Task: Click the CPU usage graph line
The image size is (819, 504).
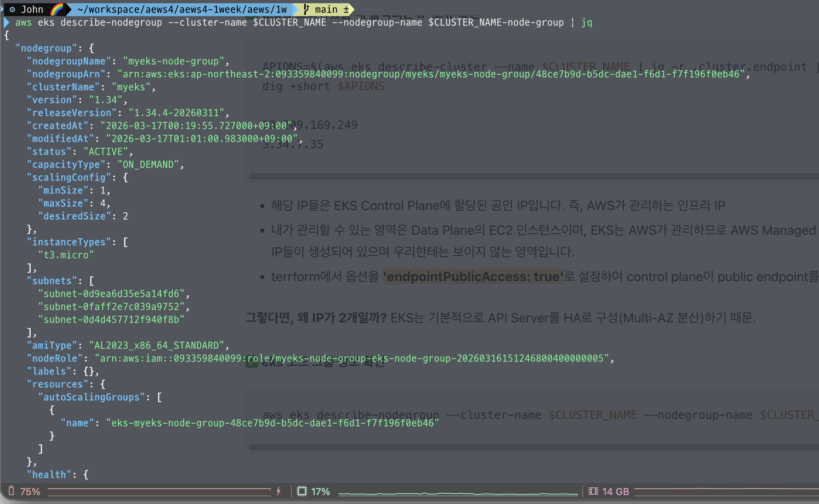Action: pos(458,493)
